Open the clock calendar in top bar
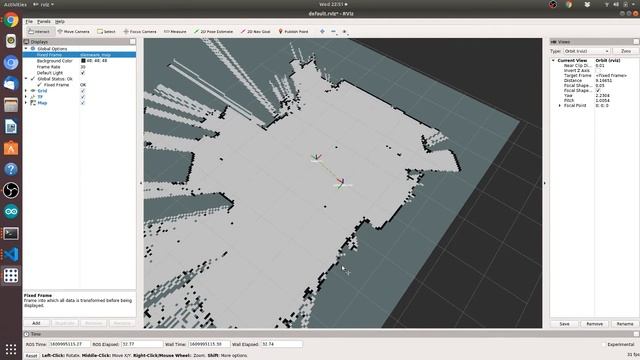The width and height of the screenshot is (640, 360). [x=333, y=4]
